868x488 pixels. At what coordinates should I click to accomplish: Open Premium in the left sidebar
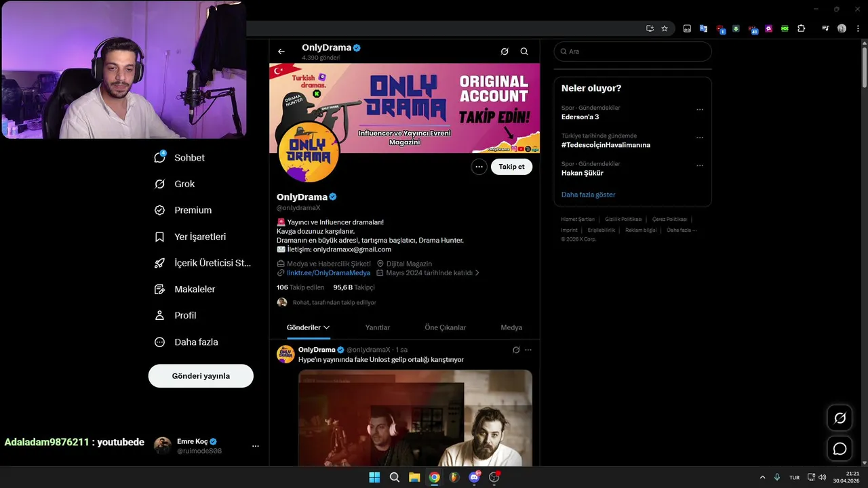[183, 210]
